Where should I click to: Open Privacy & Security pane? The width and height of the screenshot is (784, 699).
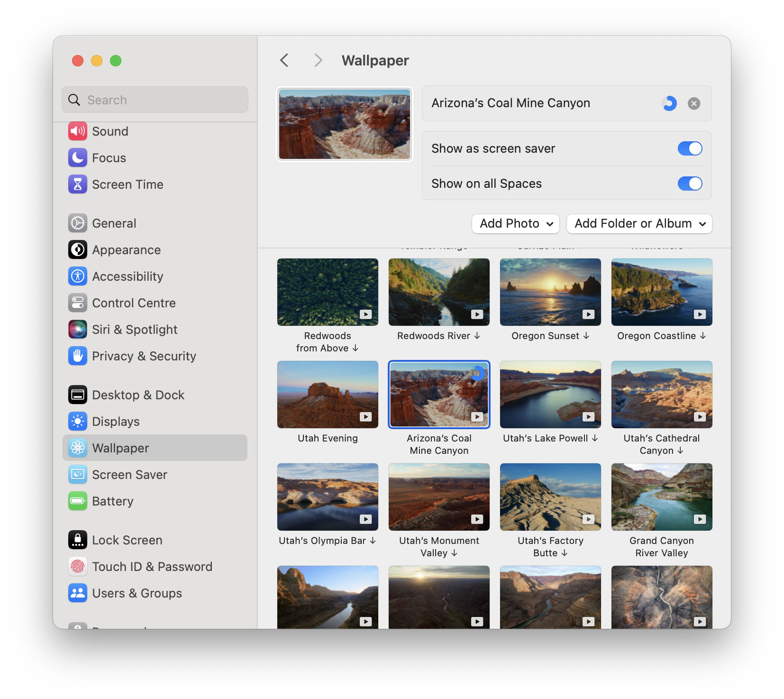click(155, 356)
